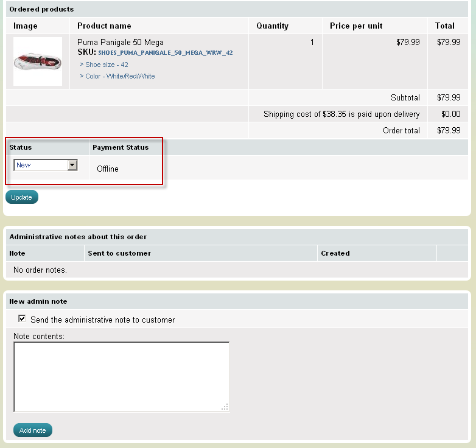This screenshot has width=476, height=448.
Task: Click the Puma Panigale 50 Mega product name
Action: 121,43
